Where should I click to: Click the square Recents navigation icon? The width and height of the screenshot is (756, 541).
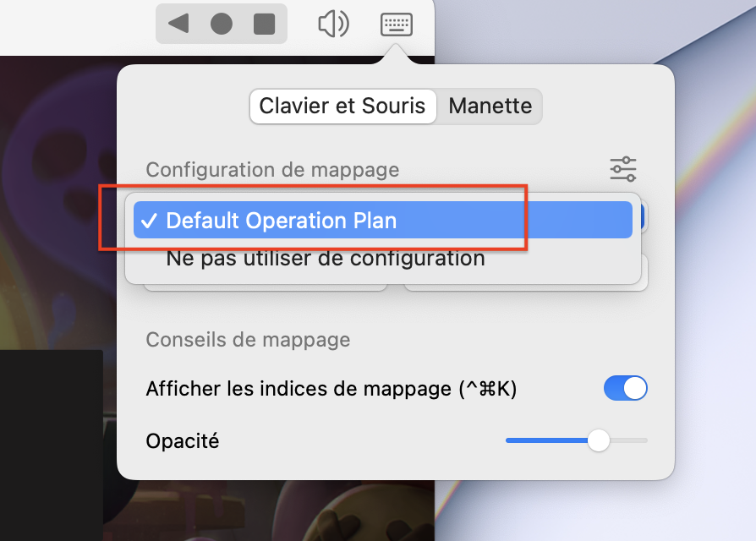pyautogui.click(x=265, y=24)
